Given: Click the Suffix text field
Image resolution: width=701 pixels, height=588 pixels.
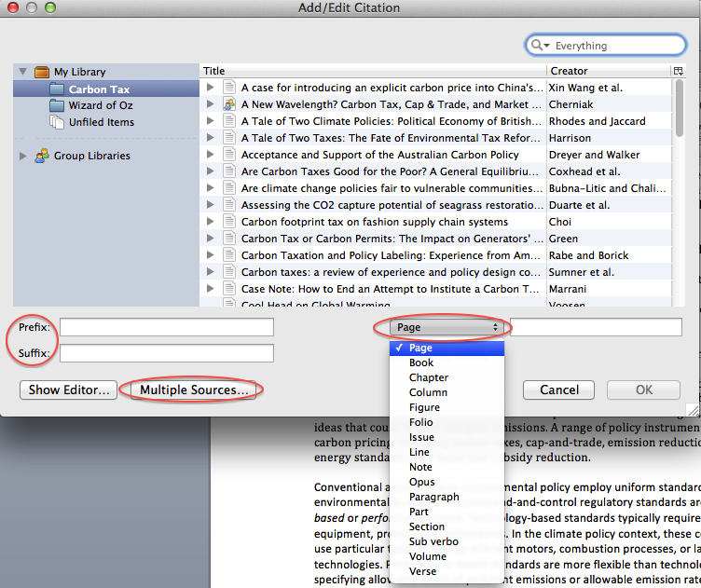Looking at the screenshot, I should [x=167, y=353].
